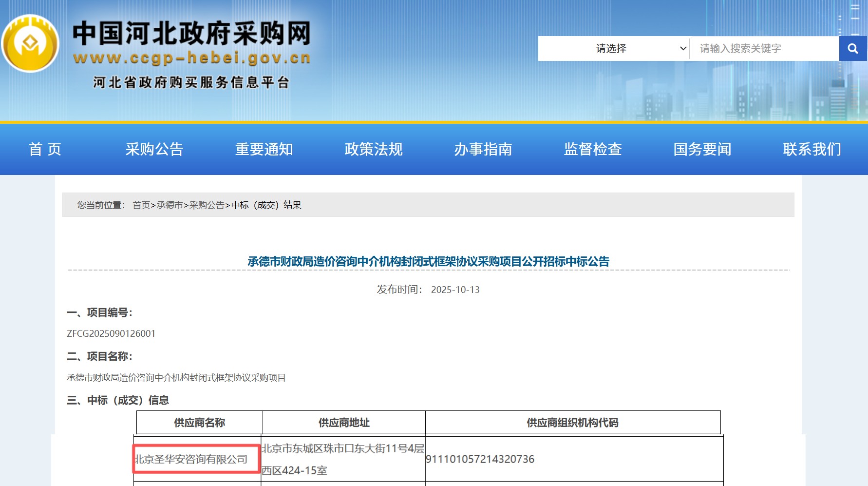Viewport: 868px width, 486px height.
Task: Select 重要通知 in the navigation bar
Action: coord(264,149)
